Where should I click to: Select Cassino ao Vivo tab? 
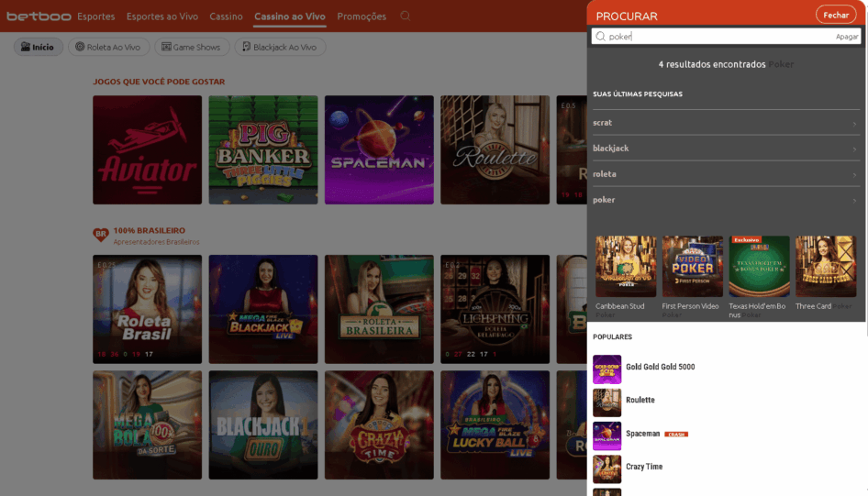pyautogui.click(x=290, y=16)
